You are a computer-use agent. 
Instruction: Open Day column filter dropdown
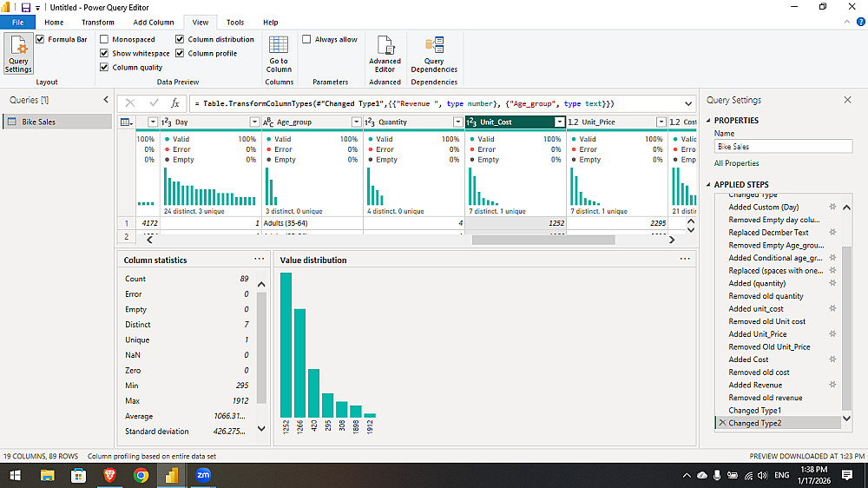click(254, 122)
